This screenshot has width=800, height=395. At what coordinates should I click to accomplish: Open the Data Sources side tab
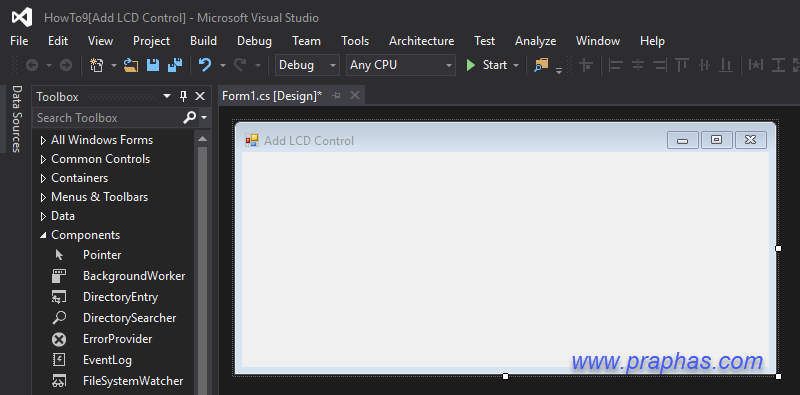pyautogui.click(x=17, y=118)
